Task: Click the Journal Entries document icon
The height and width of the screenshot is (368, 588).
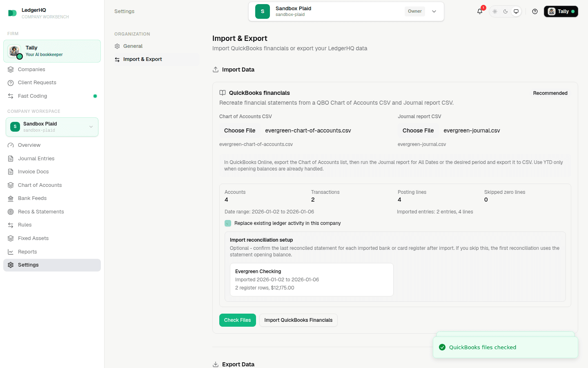Action: pyautogui.click(x=11, y=159)
